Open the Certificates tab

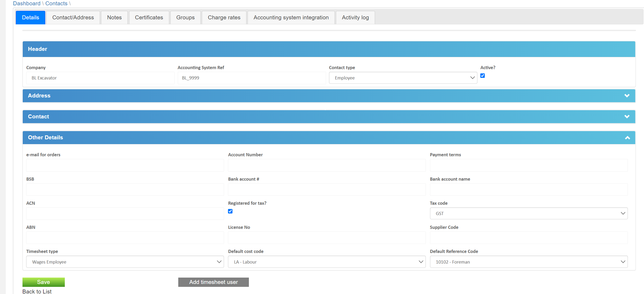pyautogui.click(x=149, y=17)
